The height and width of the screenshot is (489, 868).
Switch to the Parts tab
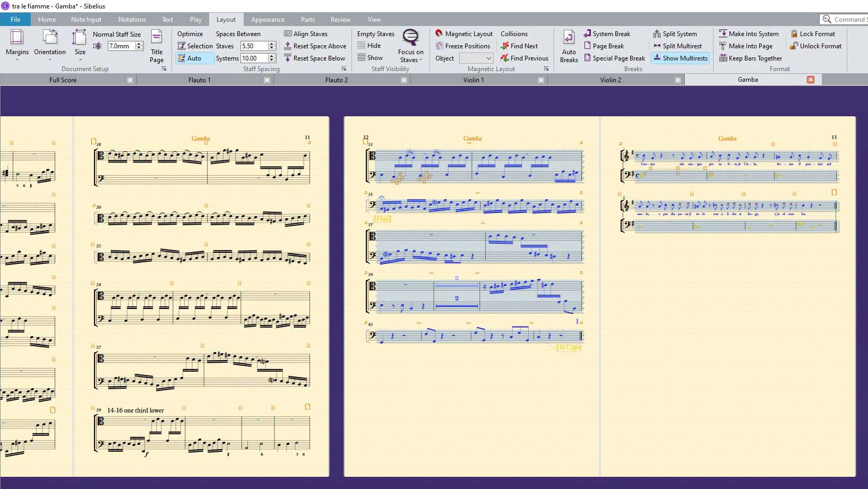[308, 20]
